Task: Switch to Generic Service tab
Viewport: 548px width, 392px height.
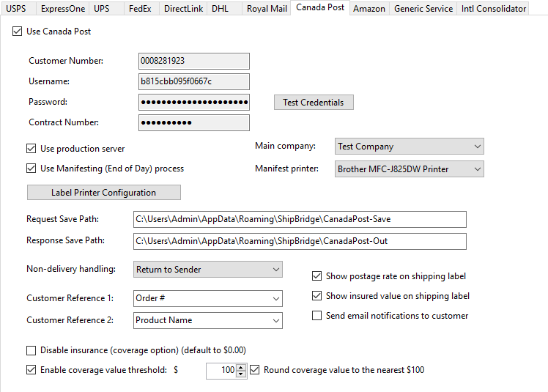Action: coord(423,8)
